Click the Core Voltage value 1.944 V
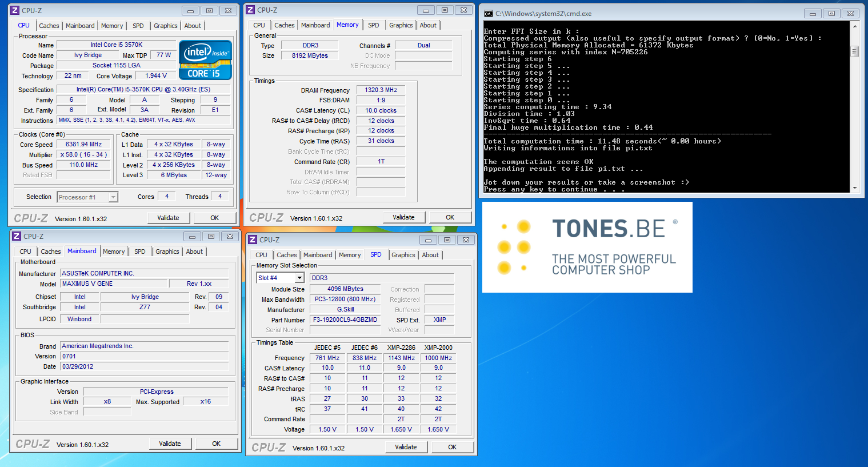 coord(156,75)
